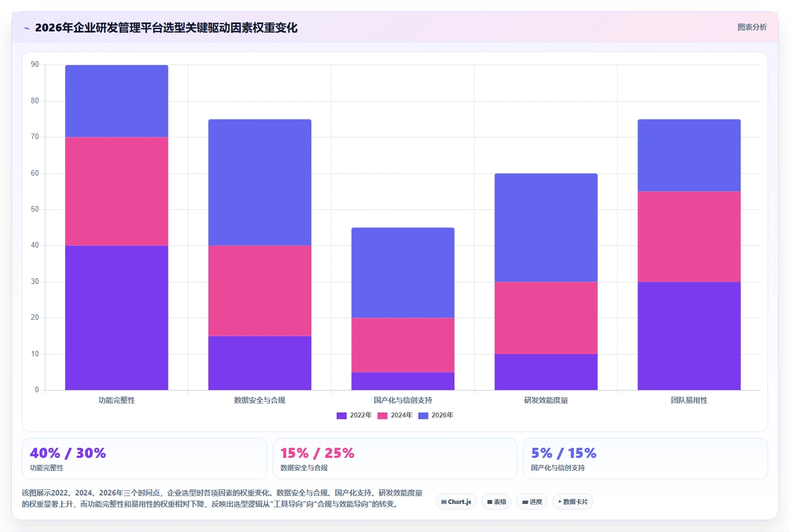Click the 2024 pink segment of 研发效能度量 bar
The height and width of the screenshot is (532, 790).
pos(546,318)
